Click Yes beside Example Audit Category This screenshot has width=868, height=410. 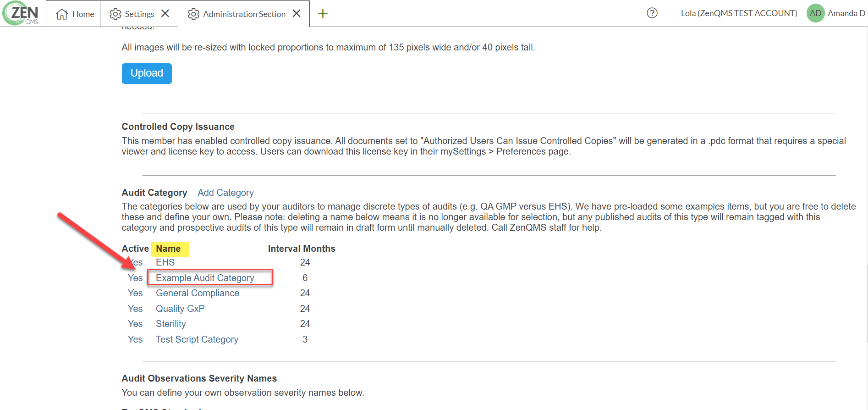pyautogui.click(x=135, y=278)
